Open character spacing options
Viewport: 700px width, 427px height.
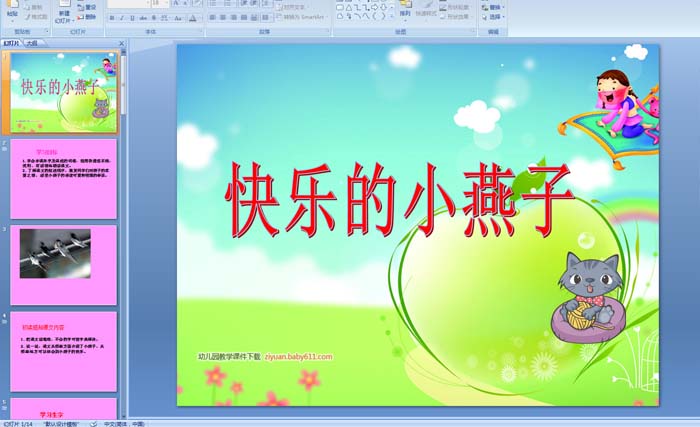tap(164, 18)
